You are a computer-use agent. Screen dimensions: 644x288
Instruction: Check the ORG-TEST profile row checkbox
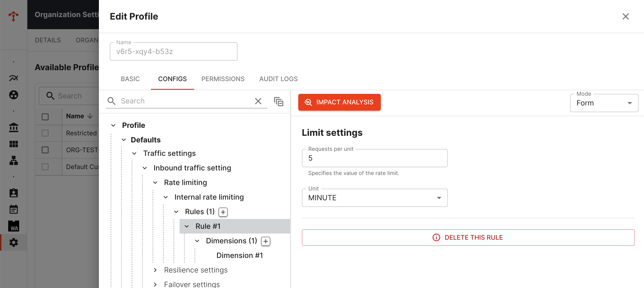click(x=45, y=150)
